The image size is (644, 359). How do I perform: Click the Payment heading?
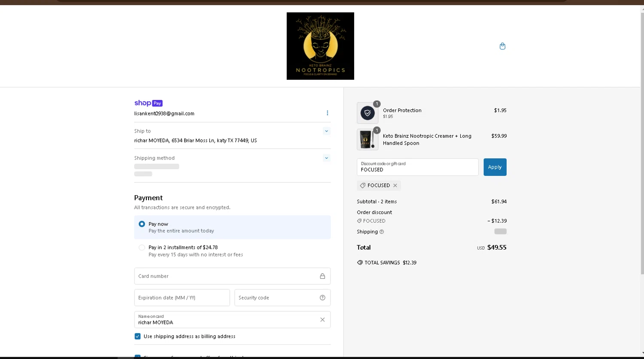tap(149, 198)
